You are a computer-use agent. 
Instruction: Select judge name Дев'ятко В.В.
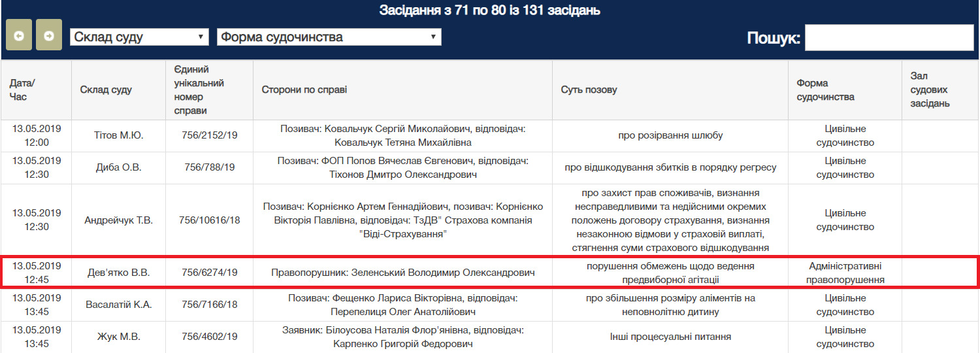coord(119,273)
